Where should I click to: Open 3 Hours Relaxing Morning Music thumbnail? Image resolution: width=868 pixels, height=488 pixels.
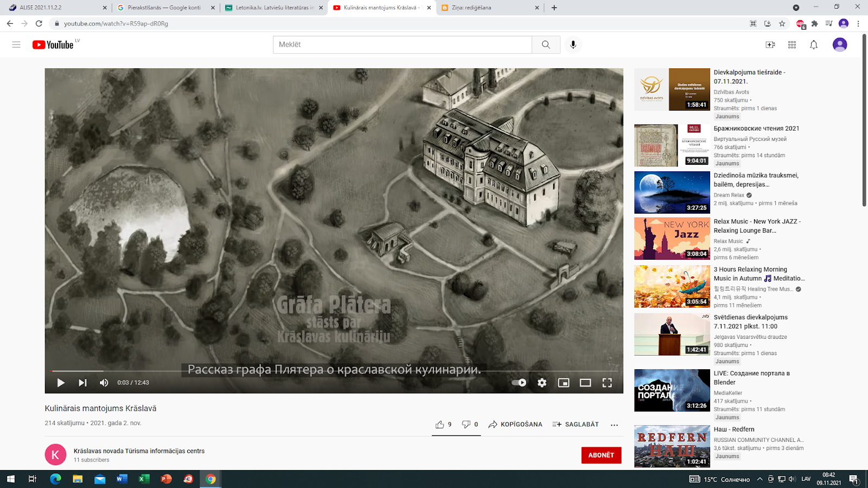(672, 286)
